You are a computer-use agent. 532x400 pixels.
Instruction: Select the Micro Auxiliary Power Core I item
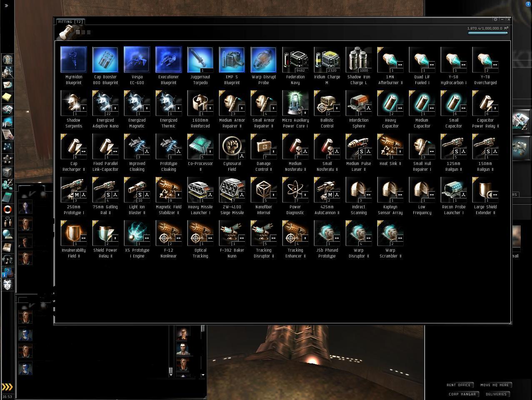click(295, 108)
